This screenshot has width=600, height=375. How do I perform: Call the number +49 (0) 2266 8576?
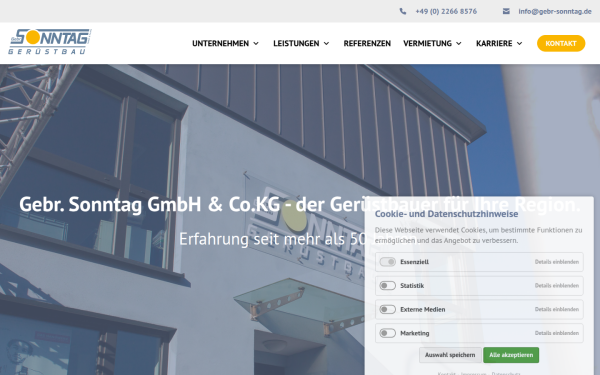click(x=446, y=11)
